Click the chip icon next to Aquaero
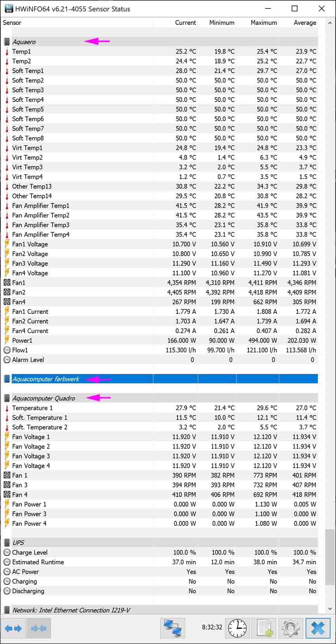This screenshot has height=644, width=336. [x=7, y=42]
